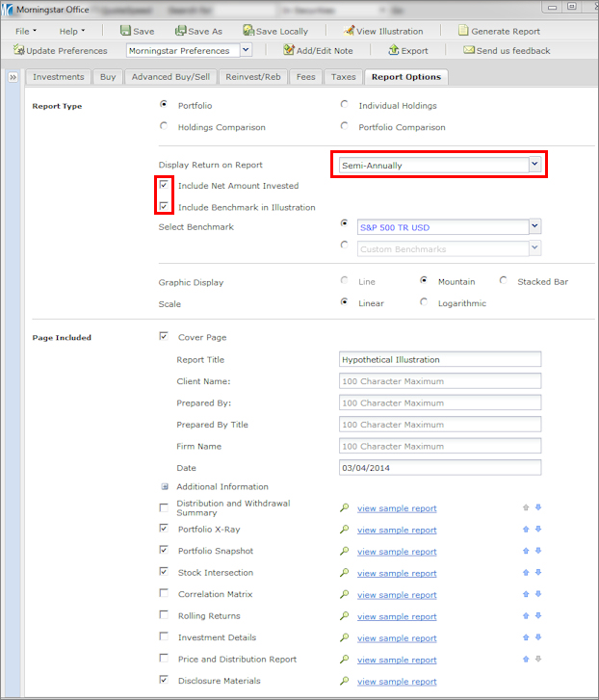This screenshot has width=599, height=700.
Task: Click the Generate Report icon
Action: [x=463, y=31]
